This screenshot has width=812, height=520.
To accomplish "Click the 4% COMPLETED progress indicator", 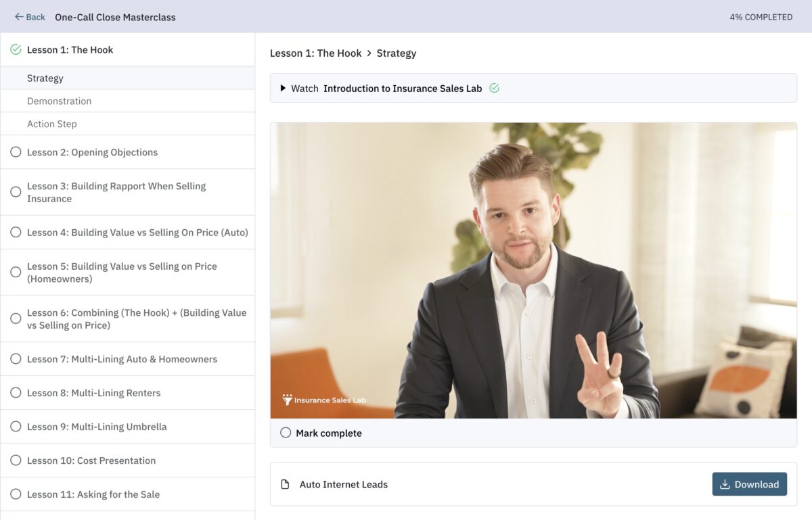I will 759,16.
